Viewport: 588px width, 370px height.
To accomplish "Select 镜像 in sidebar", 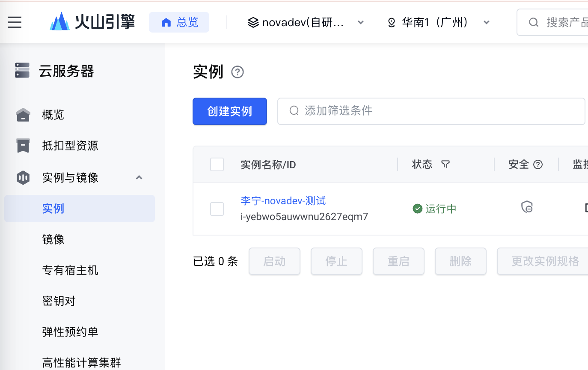I will 53,239.
